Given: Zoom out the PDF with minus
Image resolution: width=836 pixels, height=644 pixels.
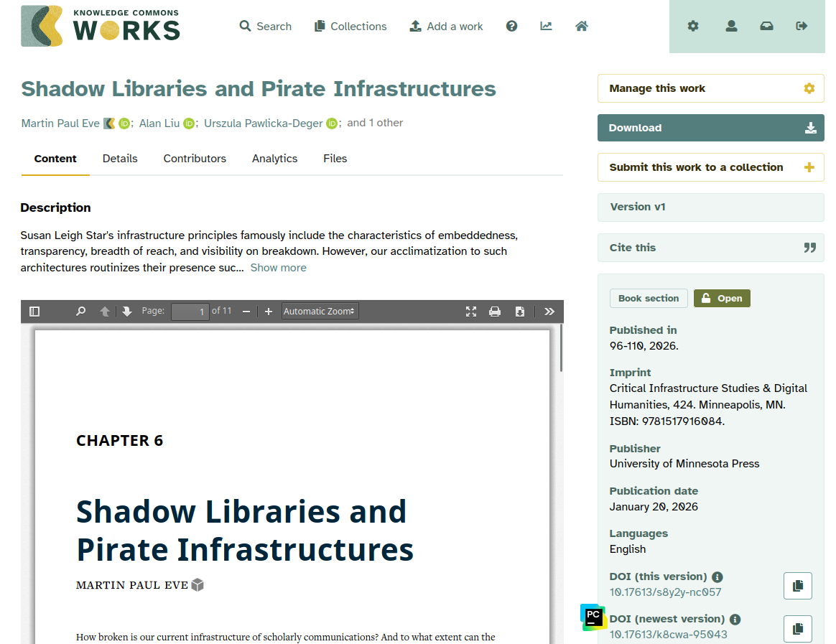Looking at the screenshot, I should (246, 312).
